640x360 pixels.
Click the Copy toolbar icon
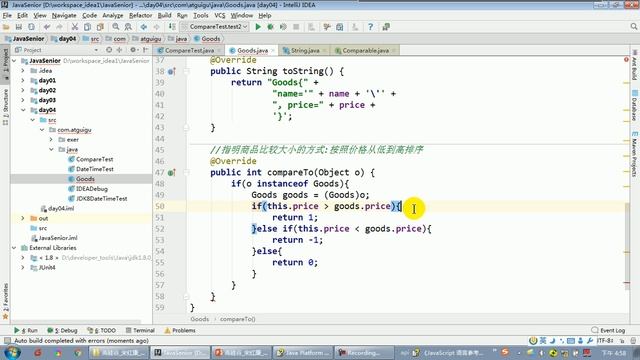pyautogui.click(x=87, y=27)
